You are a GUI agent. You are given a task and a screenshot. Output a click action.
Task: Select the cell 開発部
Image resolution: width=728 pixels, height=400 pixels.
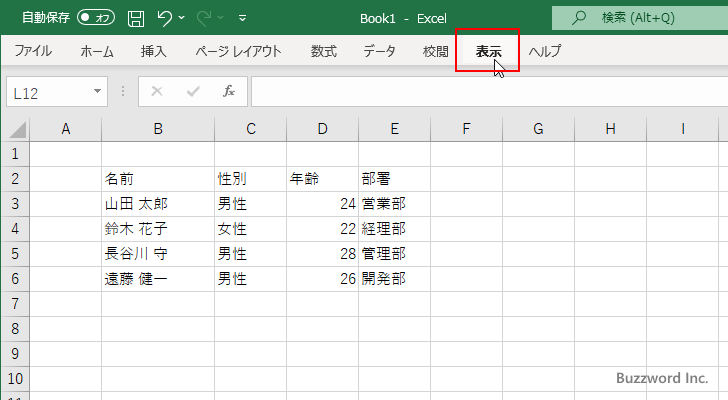(395, 279)
